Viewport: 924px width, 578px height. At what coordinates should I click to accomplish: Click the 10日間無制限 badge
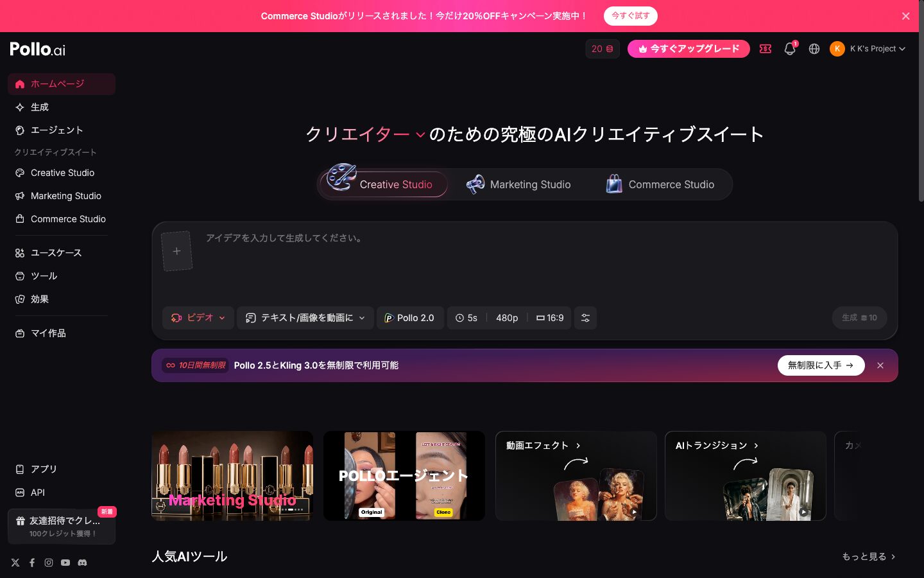(x=196, y=365)
